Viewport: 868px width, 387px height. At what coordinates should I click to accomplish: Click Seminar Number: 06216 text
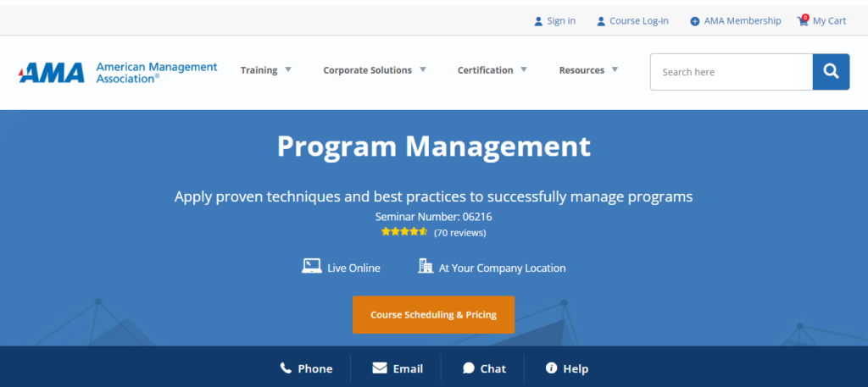(x=433, y=217)
